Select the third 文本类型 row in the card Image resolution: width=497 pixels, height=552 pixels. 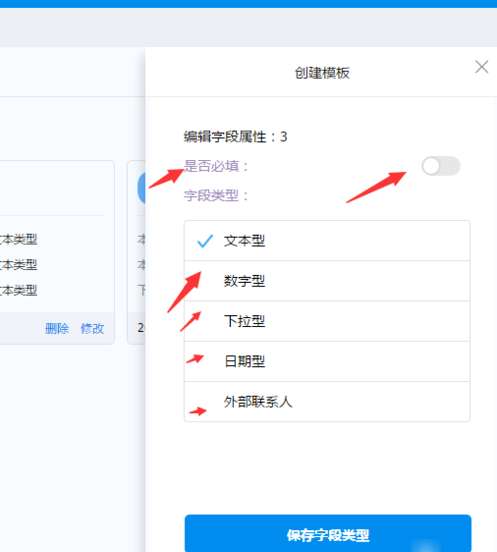tap(19, 290)
